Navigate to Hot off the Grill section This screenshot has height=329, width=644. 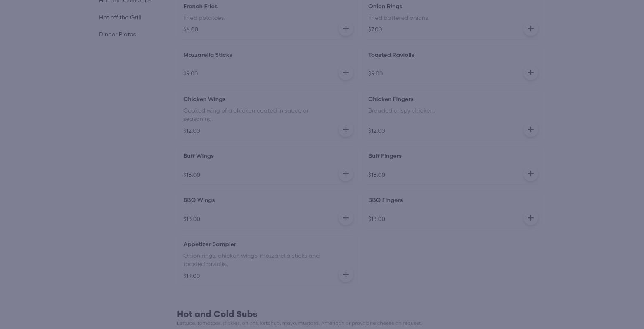pyautogui.click(x=120, y=17)
